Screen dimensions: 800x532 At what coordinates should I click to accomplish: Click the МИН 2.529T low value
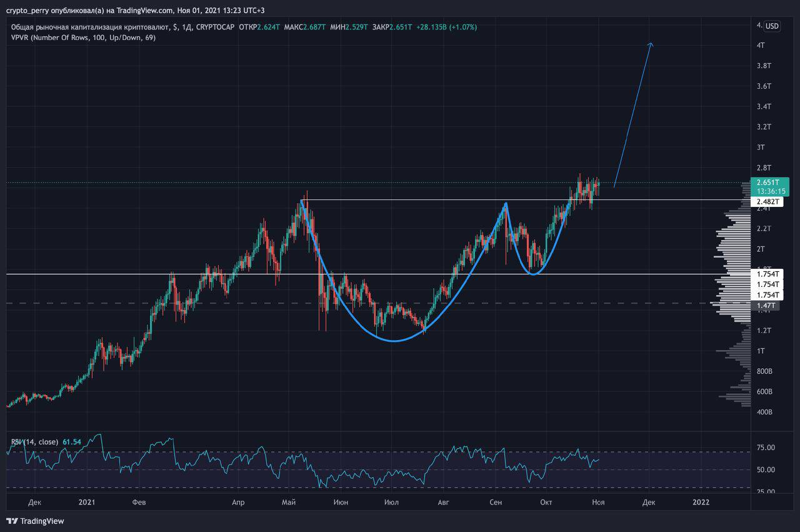[x=347, y=27]
